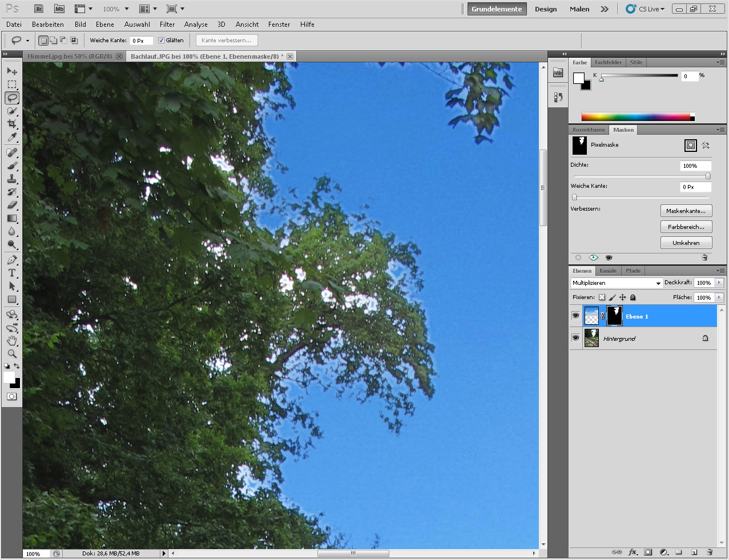Click the Maskenkante button
729x560 pixels.
(686, 211)
